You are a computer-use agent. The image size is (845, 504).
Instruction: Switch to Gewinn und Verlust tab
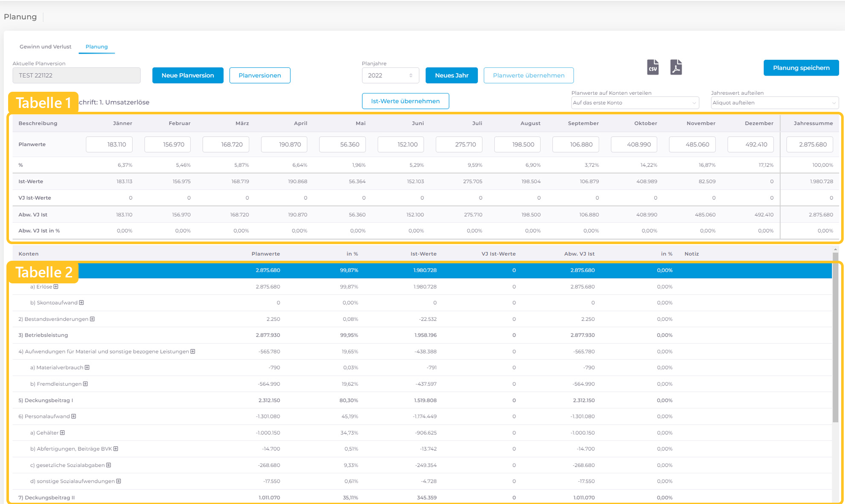(45, 47)
